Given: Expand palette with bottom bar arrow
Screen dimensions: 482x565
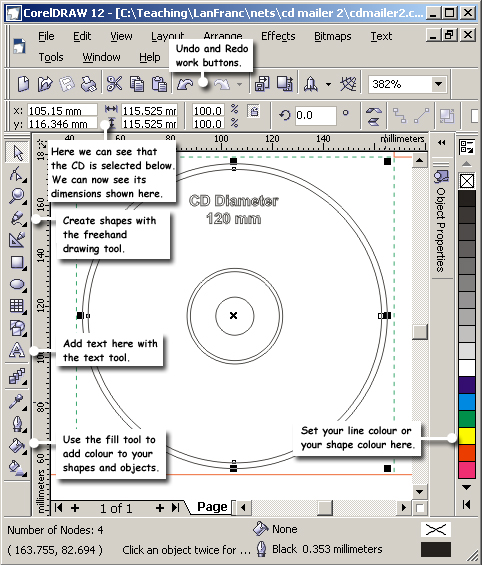Looking at the screenshot, I should point(467,504).
